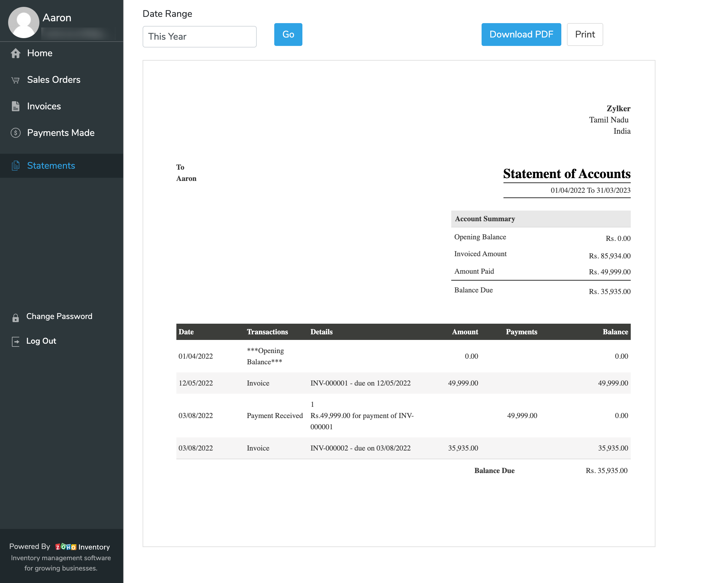Image resolution: width=728 pixels, height=583 pixels.
Task: Click the Change Password lock icon
Action: (16, 317)
